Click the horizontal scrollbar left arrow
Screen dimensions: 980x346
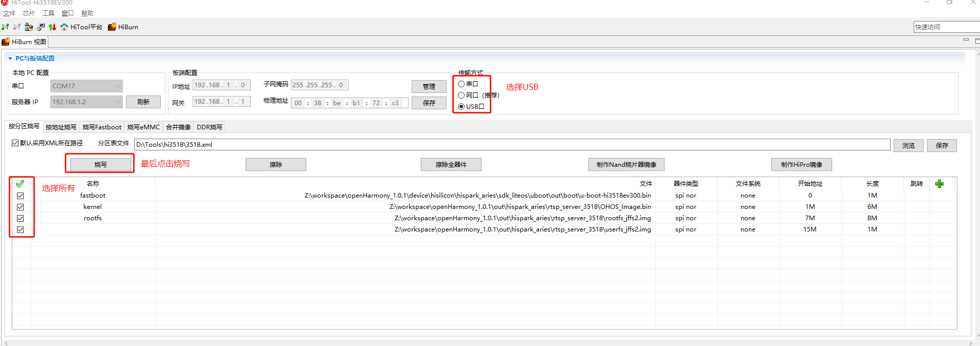tap(6, 343)
